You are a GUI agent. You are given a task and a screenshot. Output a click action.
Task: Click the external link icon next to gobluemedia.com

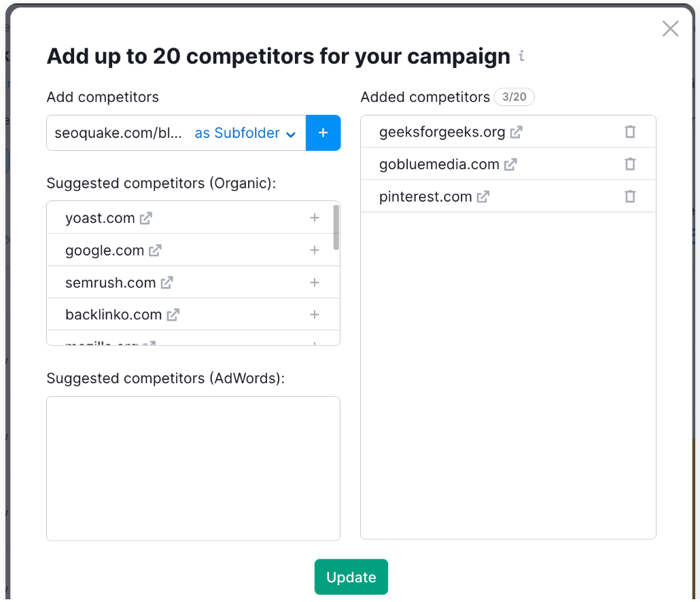tap(510, 164)
